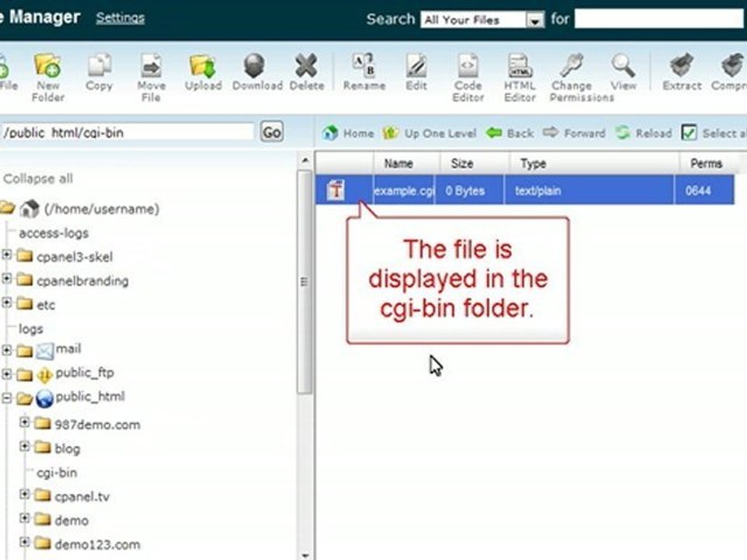The width and height of the screenshot is (747, 560).
Task: Go Back in file navigation
Action: click(510, 133)
